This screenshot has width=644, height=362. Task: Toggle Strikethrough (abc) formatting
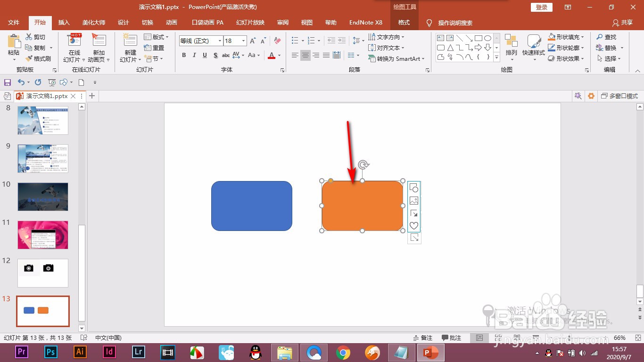tap(226, 55)
